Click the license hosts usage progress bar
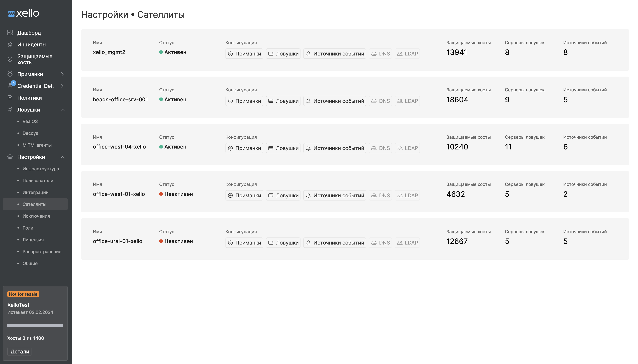 35,326
